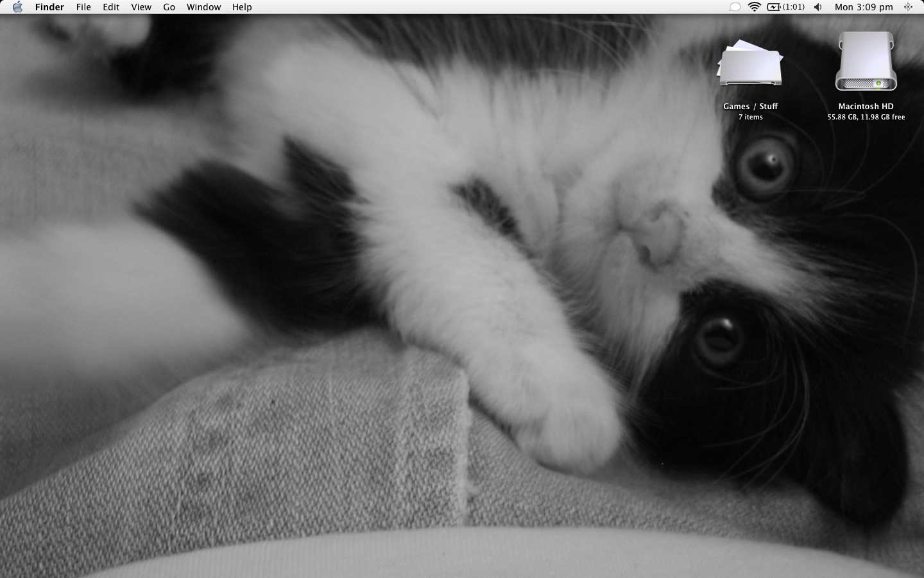Open the Help menu
924x578 pixels.
tap(242, 7)
